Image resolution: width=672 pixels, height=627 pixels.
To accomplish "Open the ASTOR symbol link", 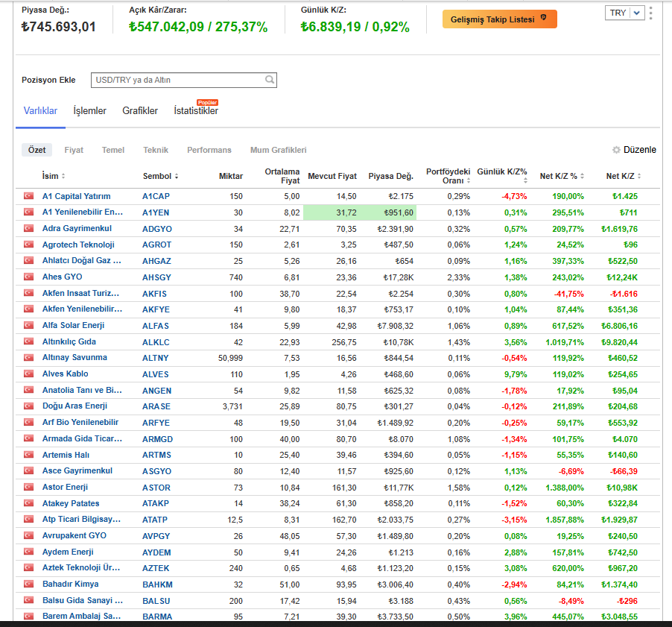I will 156,488.
